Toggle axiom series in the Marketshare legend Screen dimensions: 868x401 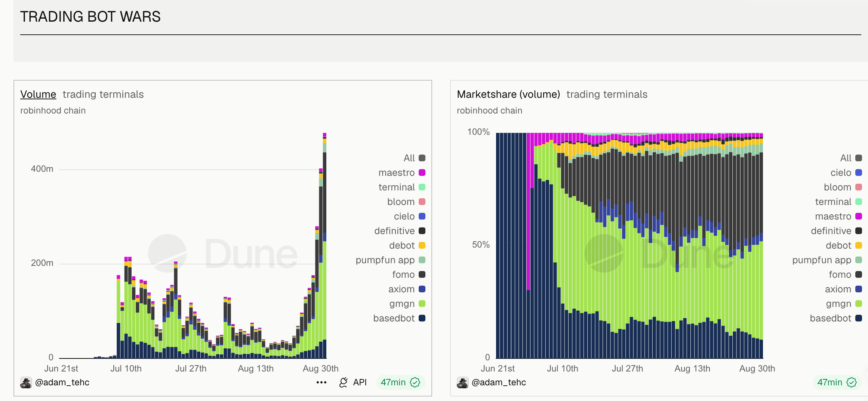coord(843,289)
